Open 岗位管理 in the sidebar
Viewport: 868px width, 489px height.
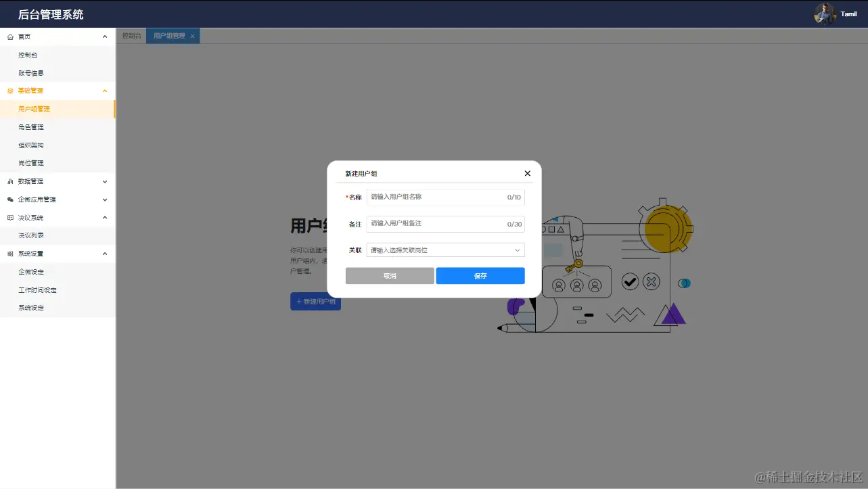58,163
